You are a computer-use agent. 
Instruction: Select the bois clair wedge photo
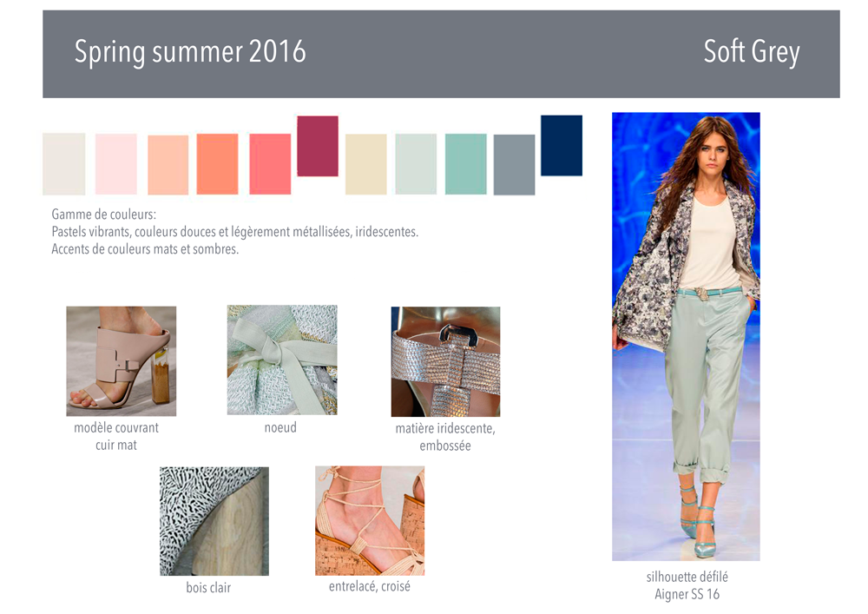click(214, 521)
